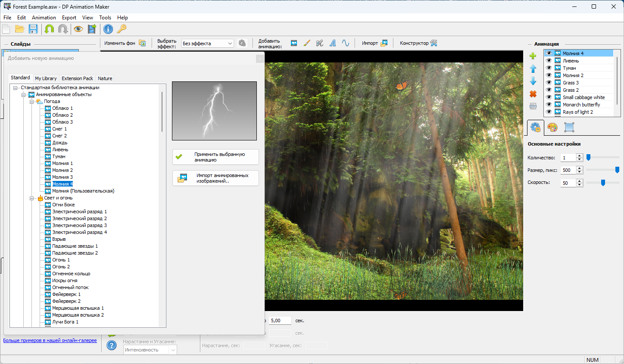Viewport: 624px width, 364px height.
Task: Click the Preview eye icon in toolbar
Action: 78,29
